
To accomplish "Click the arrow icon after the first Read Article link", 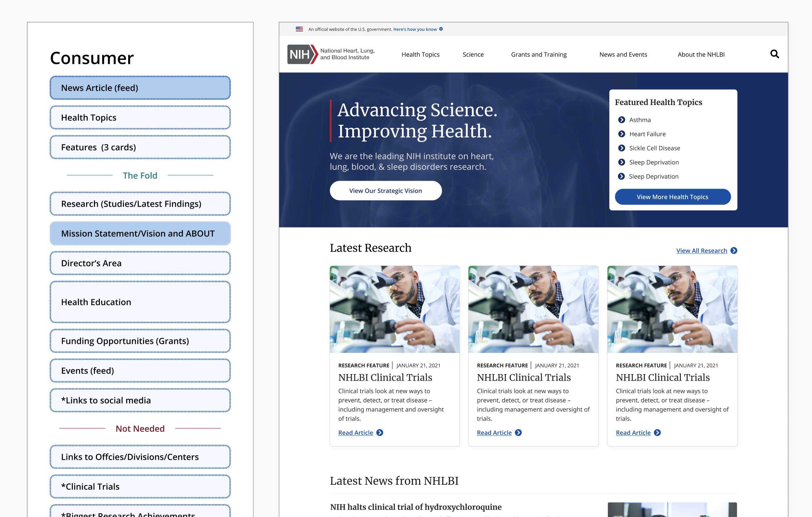I will (380, 432).
